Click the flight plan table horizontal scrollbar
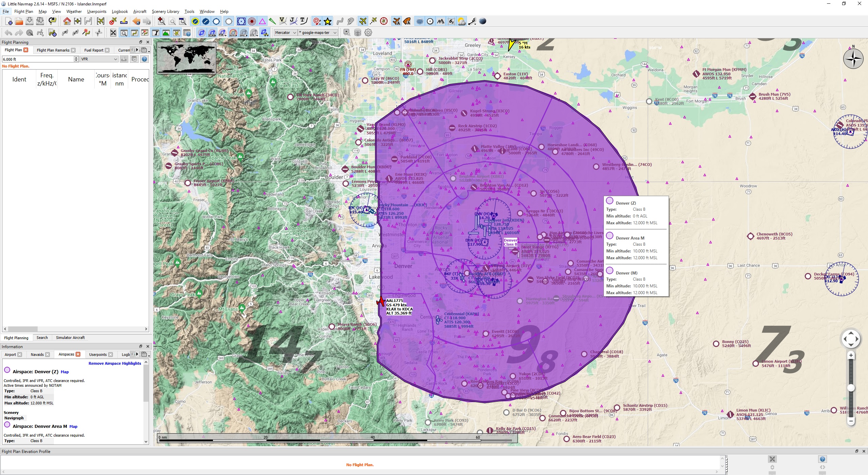The height and width of the screenshot is (475, 868). [x=76, y=329]
